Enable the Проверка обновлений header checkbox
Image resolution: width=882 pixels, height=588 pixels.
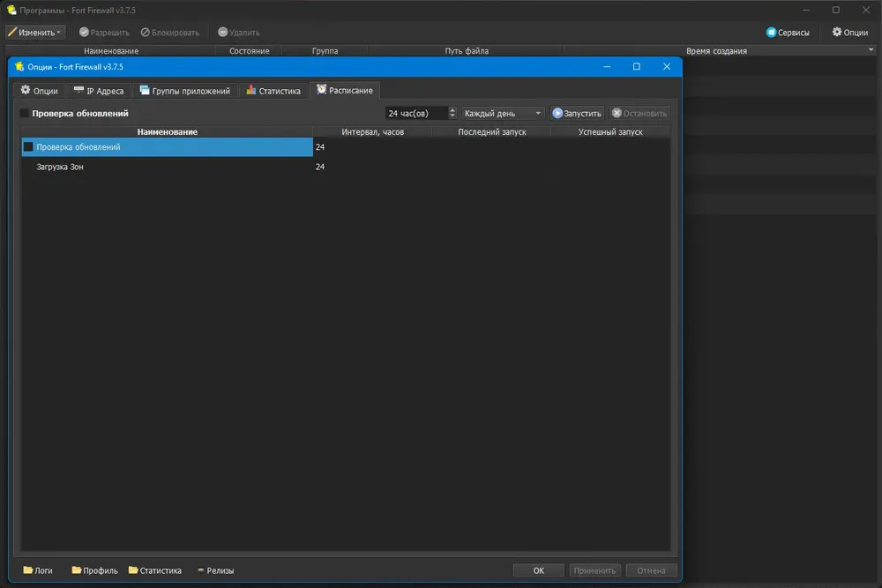[x=24, y=113]
